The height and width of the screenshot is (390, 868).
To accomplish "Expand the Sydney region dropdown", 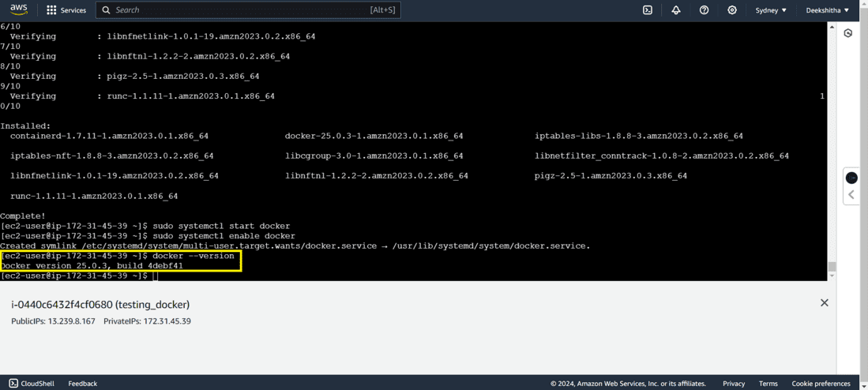I will 771,10.
